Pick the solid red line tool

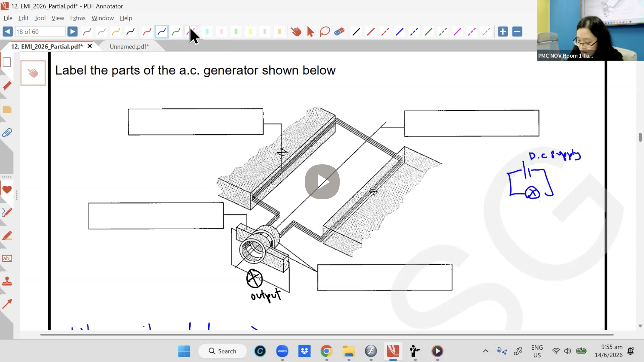coord(371,32)
